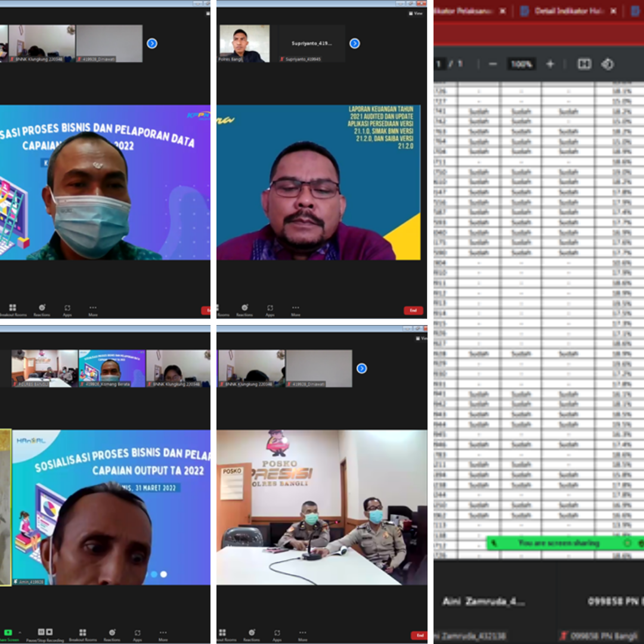
Task: Zoom in the PDF with plus icon
Action: pyautogui.click(x=550, y=64)
